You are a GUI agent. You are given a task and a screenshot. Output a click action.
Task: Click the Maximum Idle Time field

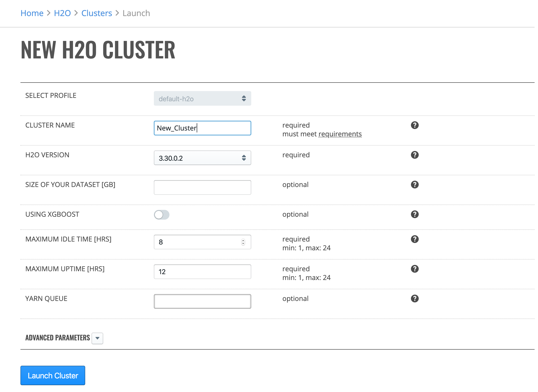point(202,242)
